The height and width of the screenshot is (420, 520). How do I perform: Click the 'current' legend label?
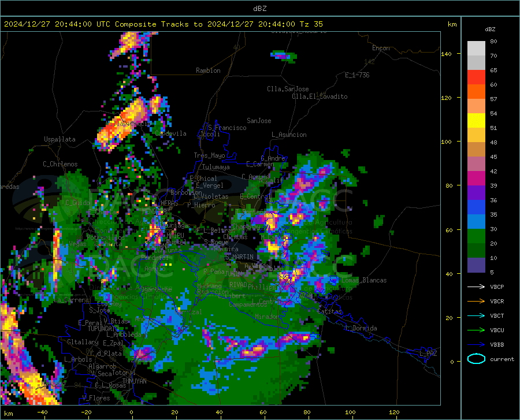502,359
